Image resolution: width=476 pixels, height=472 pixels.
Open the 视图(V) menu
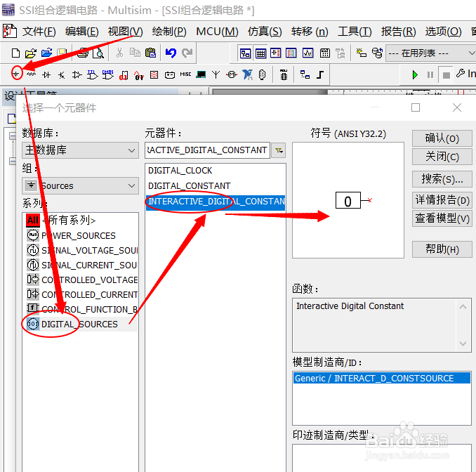126,32
